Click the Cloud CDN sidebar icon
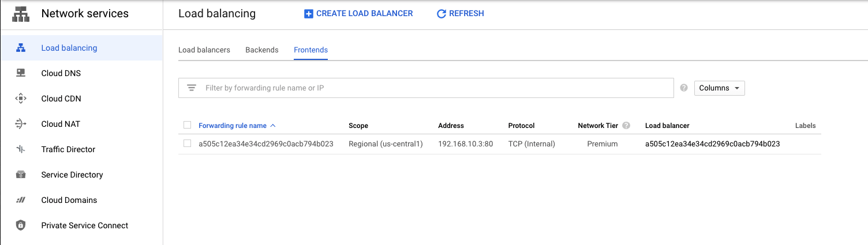This screenshot has height=245, width=868. point(21,99)
